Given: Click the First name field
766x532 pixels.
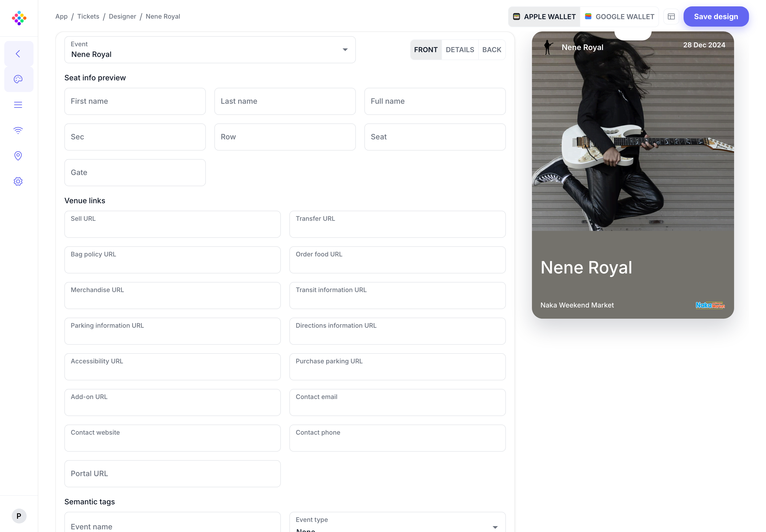Looking at the screenshot, I should (135, 101).
